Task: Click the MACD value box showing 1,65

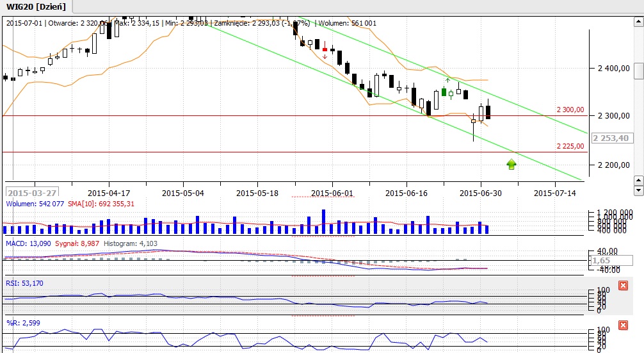Action: coord(600,261)
